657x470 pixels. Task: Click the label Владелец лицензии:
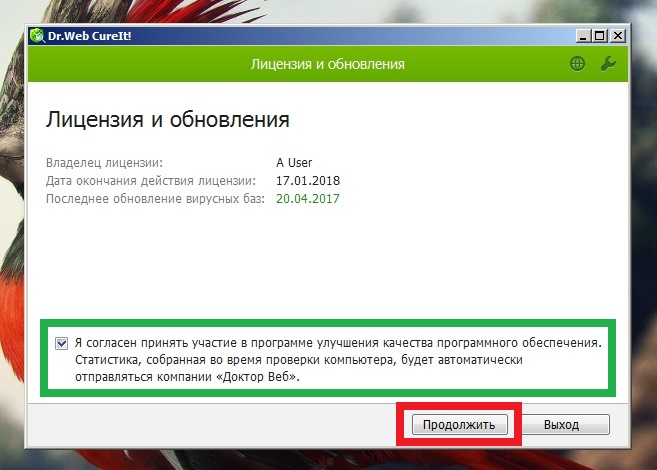(104, 163)
